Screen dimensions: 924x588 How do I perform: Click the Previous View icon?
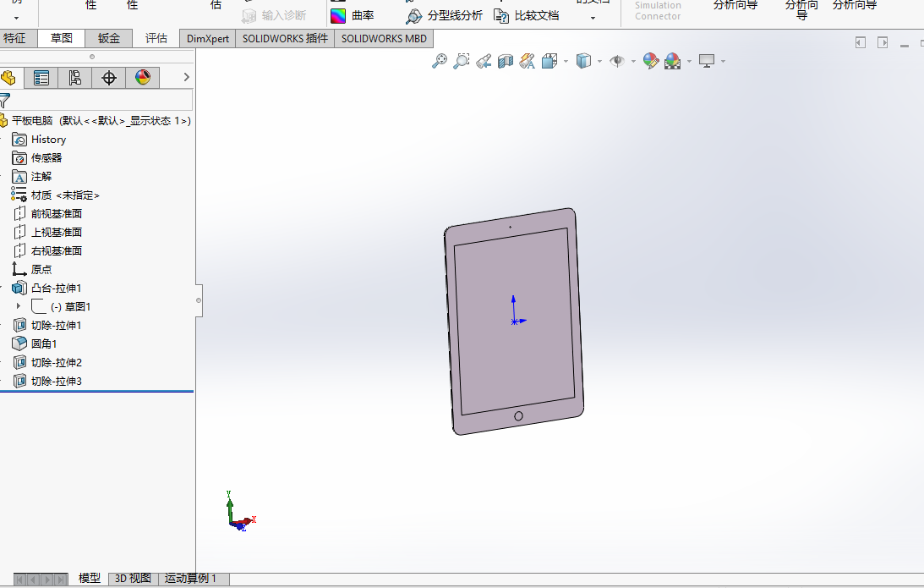[x=484, y=61]
